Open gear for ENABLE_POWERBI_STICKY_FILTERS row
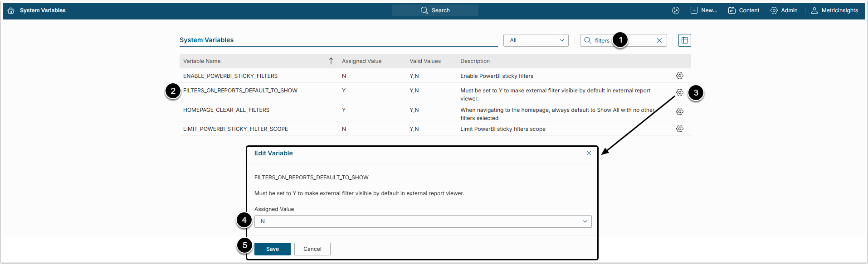The height and width of the screenshot is (264, 868). click(x=679, y=76)
